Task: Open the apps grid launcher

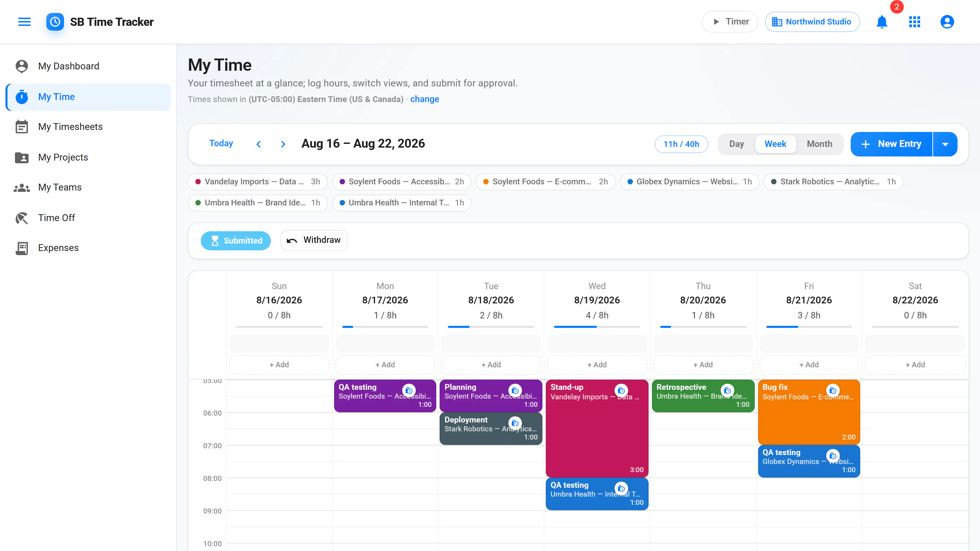Action: [x=915, y=22]
